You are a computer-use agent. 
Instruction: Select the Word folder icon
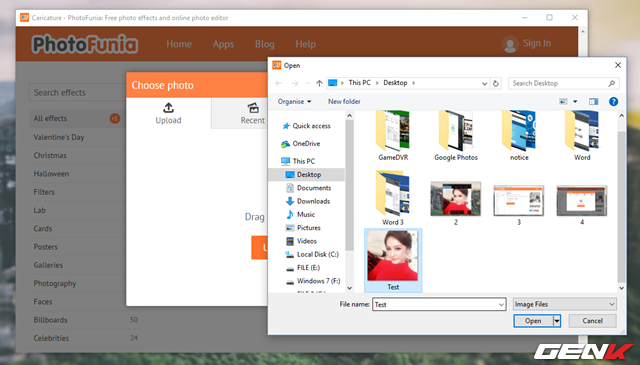click(582, 131)
